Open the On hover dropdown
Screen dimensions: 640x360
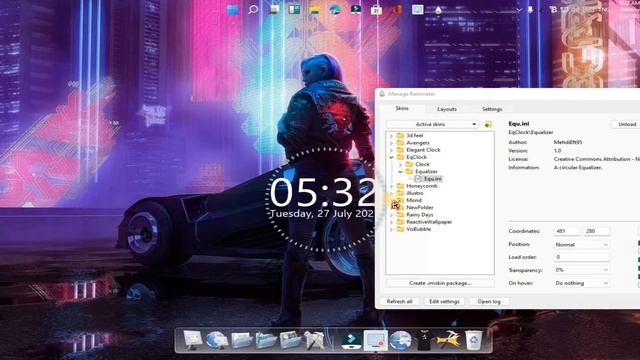[x=582, y=283]
